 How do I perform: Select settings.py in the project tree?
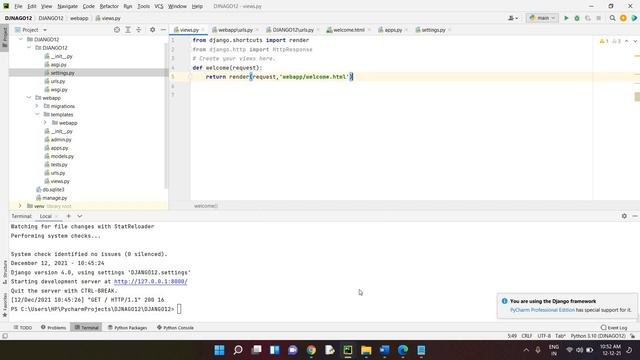(62, 73)
